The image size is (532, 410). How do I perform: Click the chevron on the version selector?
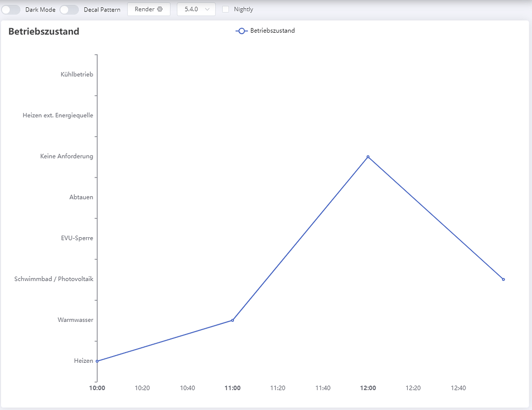tap(208, 9)
